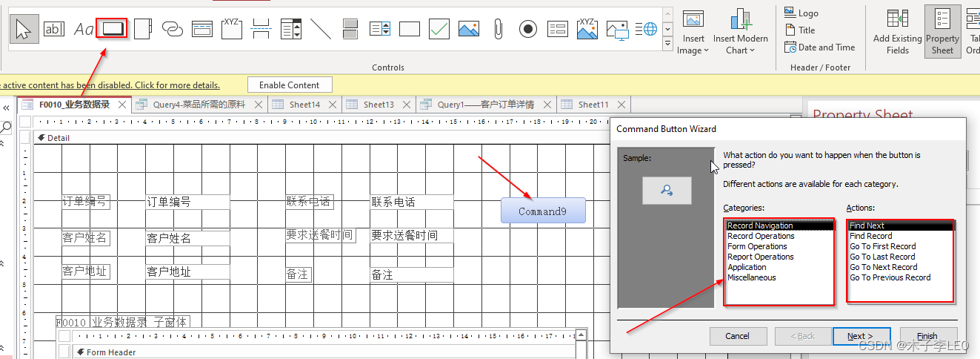The image size is (980, 359).
Task: Select the Option Group control
Action: [x=232, y=29]
